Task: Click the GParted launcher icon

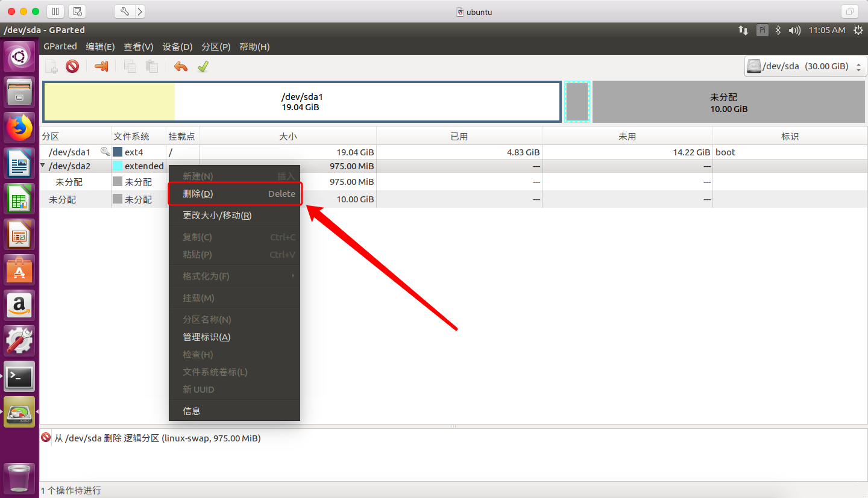Action: (x=19, y=412)
